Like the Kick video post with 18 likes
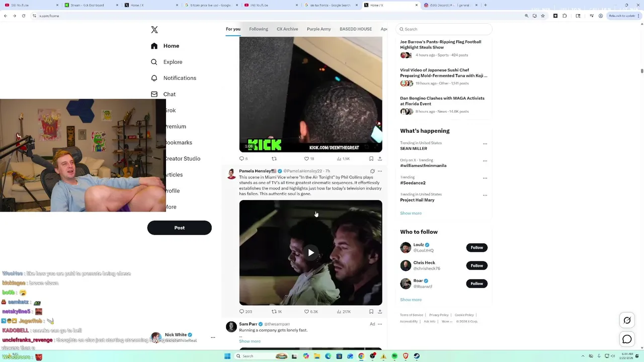The height and width of the screenshot is (362, 644). (309, 159)
